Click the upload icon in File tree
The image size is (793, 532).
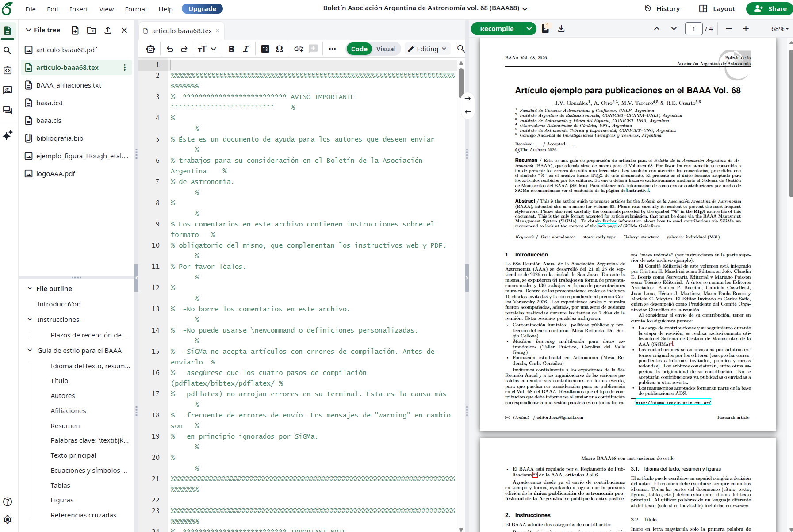pyautogui.click(x=108, y=30)
